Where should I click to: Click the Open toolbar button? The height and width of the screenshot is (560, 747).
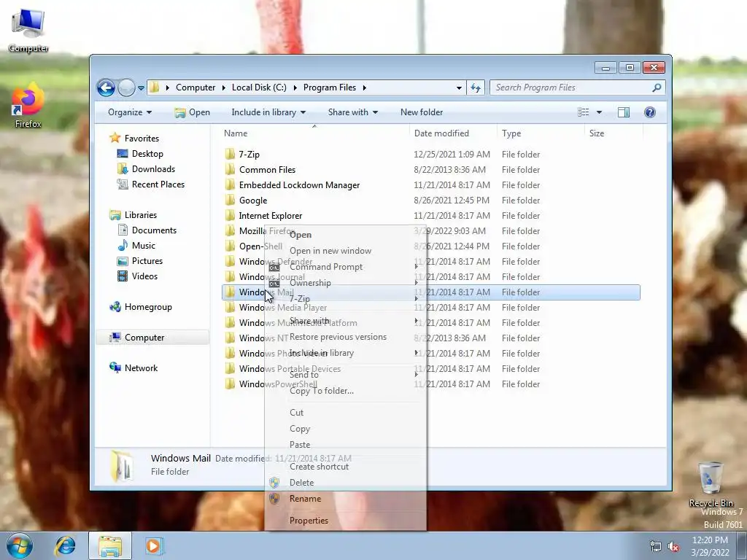(x=192, y=112)
